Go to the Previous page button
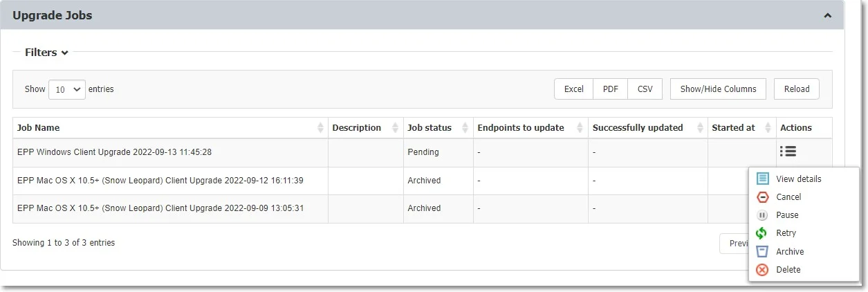 pyautogui.click(x=735, y=244)
